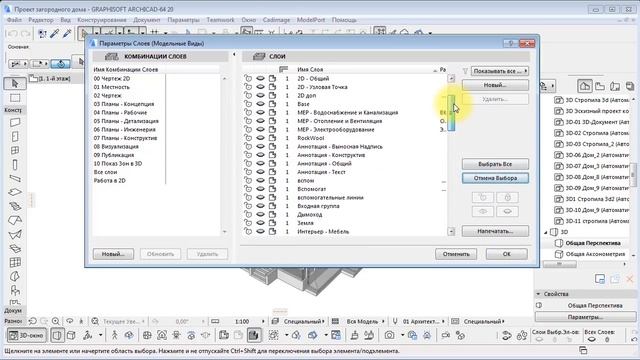The image size is (640, 360).
Task: Collapse the Свойства panel section
Action: (538, 294)
